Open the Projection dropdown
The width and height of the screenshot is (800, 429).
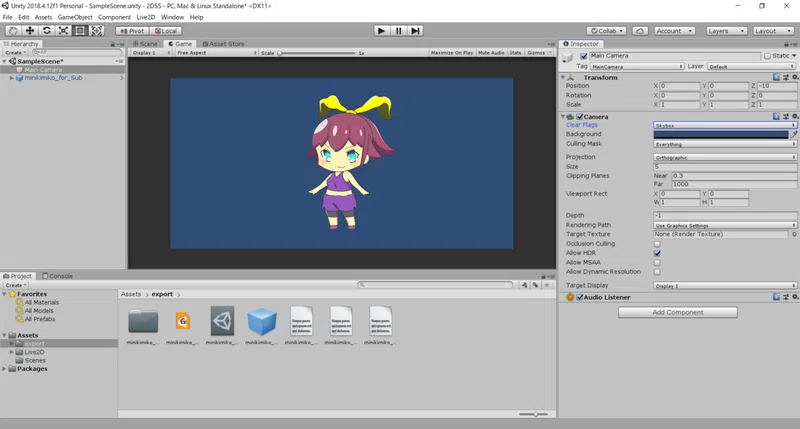[724, 158]
